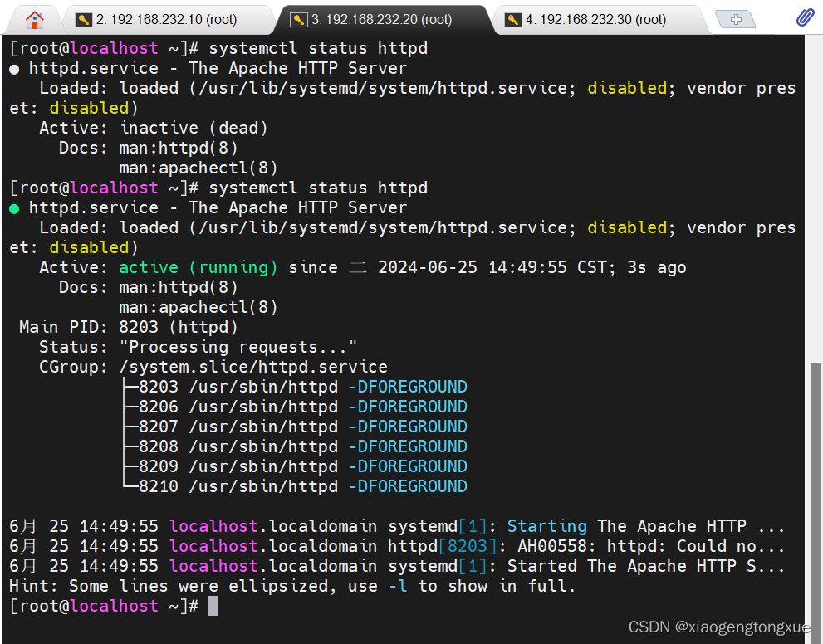823x644 pixels.
Task: Click the paperclip attachment icon
Action: tap(805, 17)
